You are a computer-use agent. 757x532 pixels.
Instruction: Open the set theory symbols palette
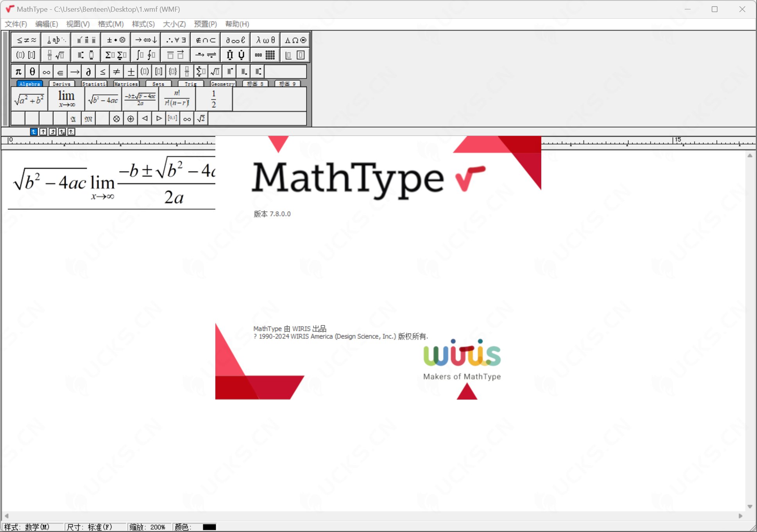pos(206,40)
